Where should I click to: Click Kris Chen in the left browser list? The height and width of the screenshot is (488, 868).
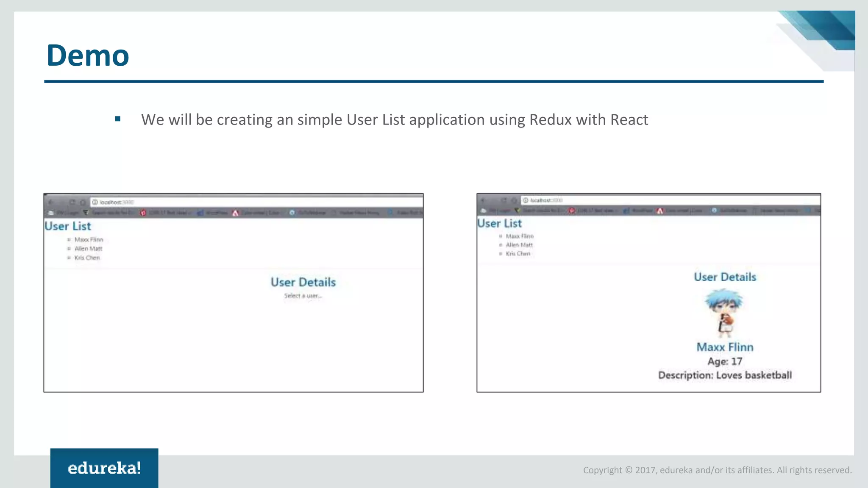(87, 258)
